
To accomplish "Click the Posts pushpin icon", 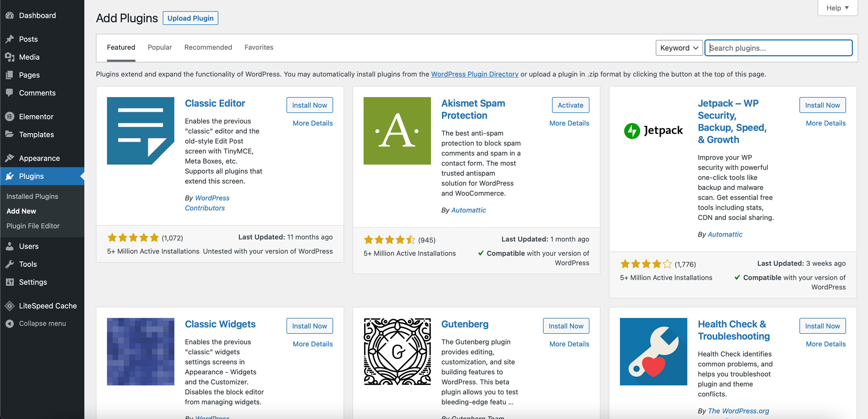I will point(10,39).
